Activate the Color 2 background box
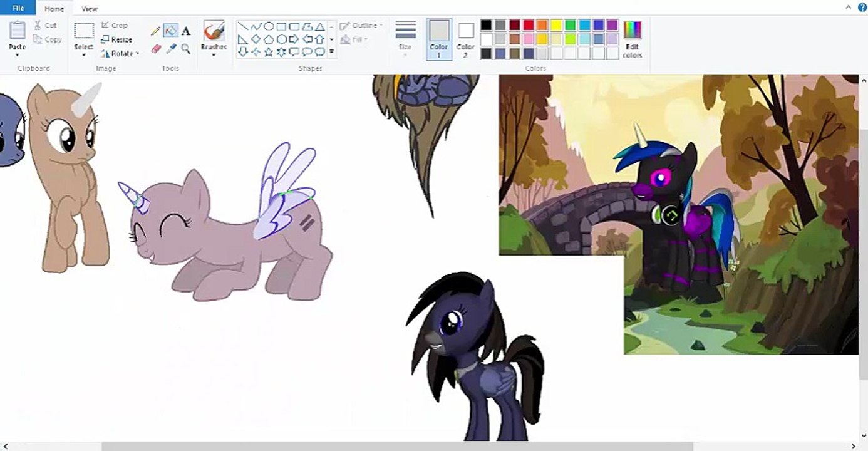Screen dimensions: 868x451 coord(465,39)
